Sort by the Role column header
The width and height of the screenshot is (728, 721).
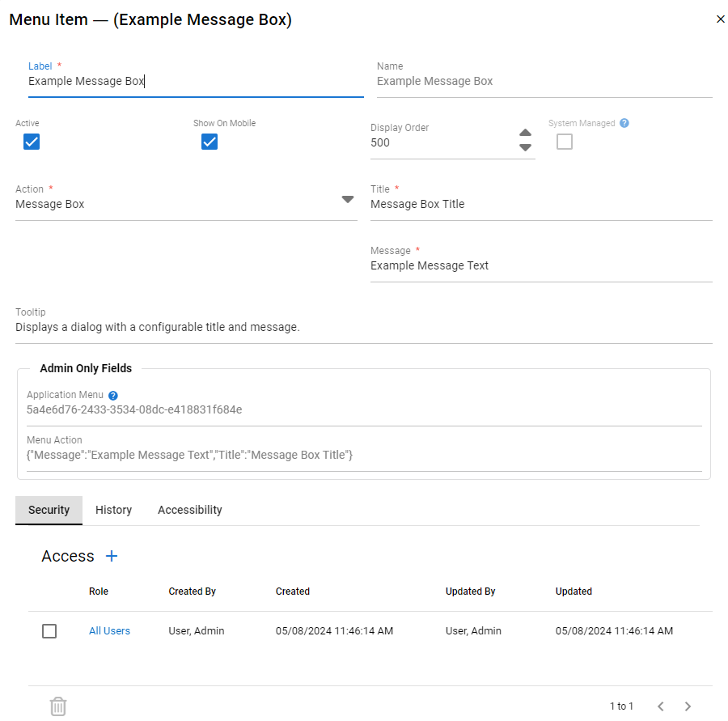coord(99,592)
